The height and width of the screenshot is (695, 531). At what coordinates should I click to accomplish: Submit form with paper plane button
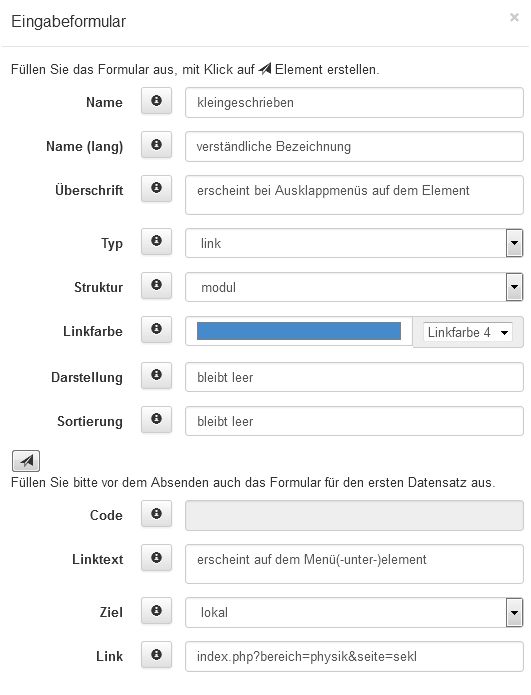click(x=26, y=461)
